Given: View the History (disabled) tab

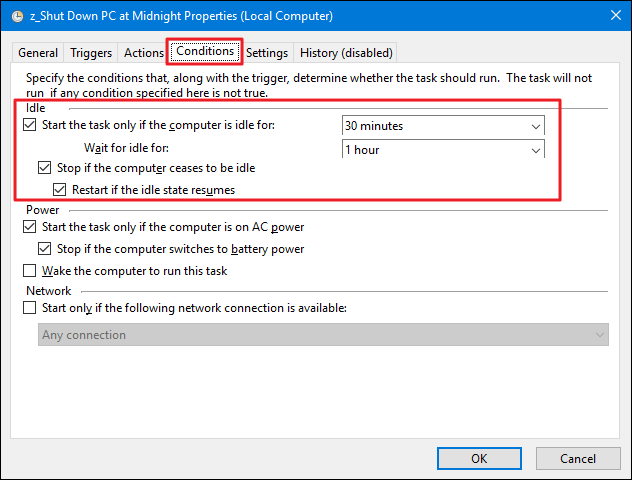Looking at the screenshot, I should point(346,53).
